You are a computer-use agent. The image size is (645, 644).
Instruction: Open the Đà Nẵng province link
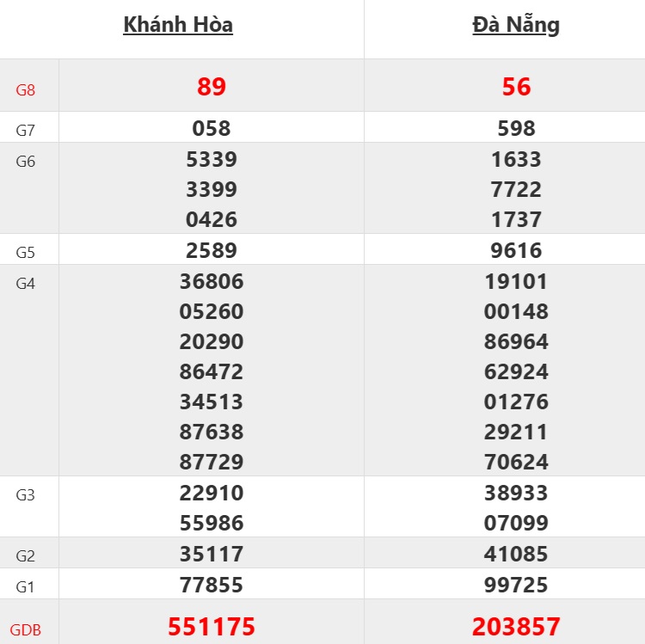(x=516, y=25)
